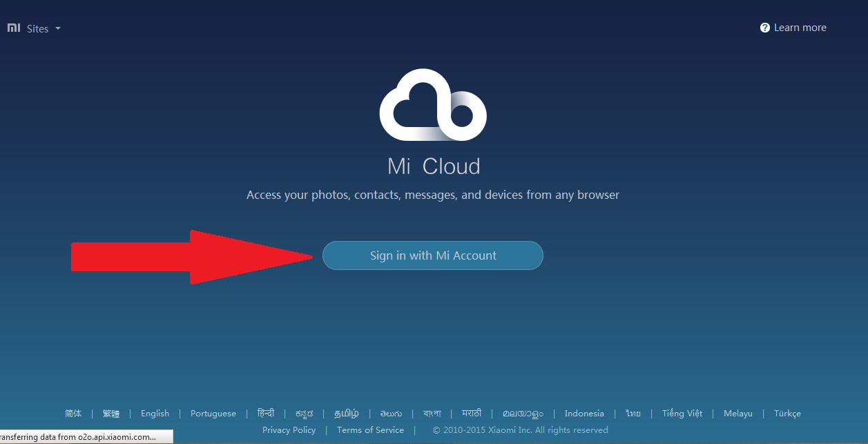Select Telugu language తెలుగు
This screenshot has height=444, width=868.
pos(391,413)
